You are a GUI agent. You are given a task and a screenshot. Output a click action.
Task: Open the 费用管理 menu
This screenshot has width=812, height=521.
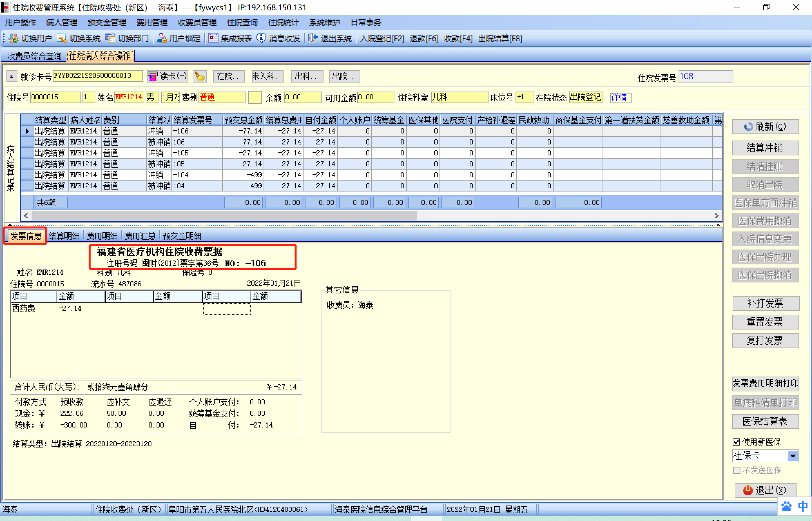pyautogui.click(x=152, y=22)
